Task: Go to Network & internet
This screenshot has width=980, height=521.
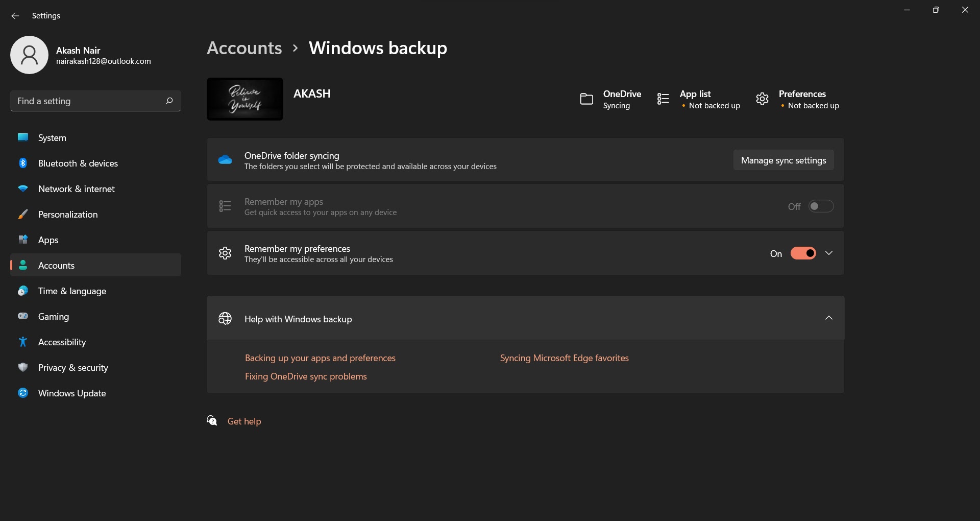Action: (x=95, y=188)
